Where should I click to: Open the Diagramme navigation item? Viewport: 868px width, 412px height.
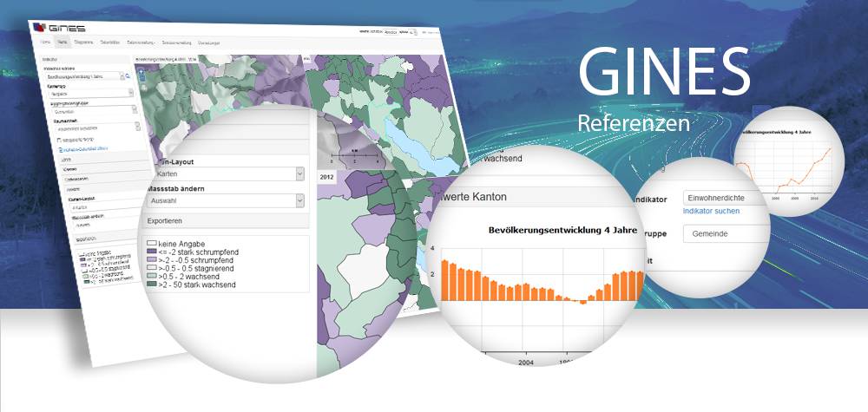pyautogui.click(x=83, y=42)
